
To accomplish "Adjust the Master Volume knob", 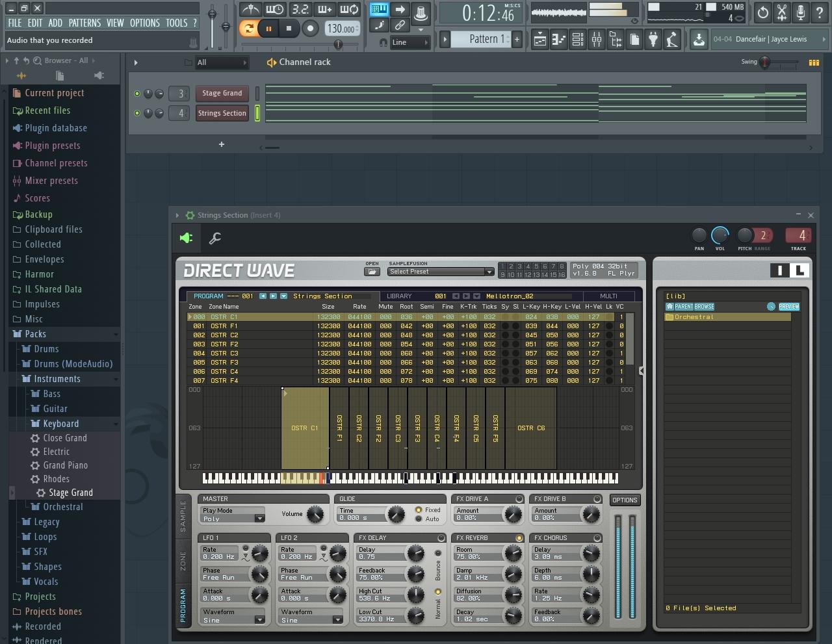I will click(315, 515).
